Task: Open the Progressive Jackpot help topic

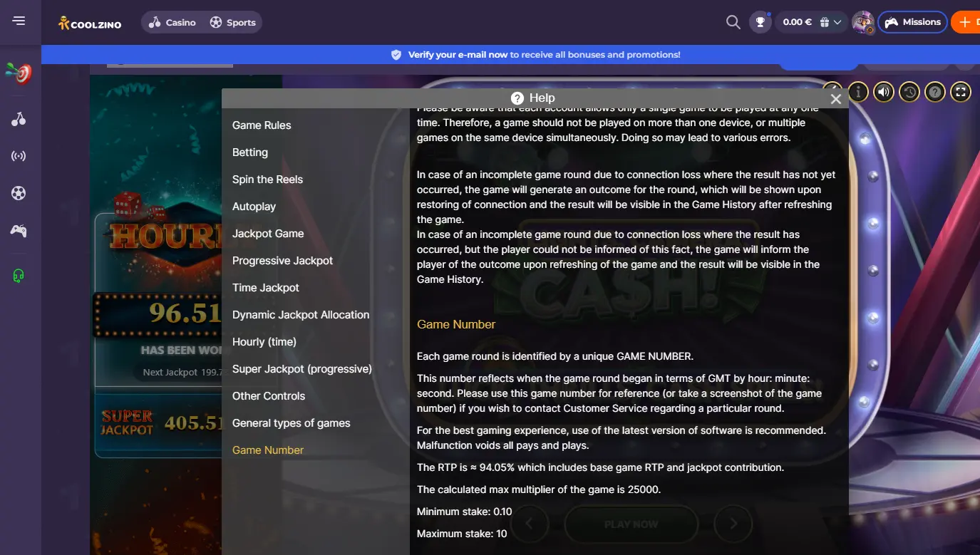Action: (x=282, y=261)
